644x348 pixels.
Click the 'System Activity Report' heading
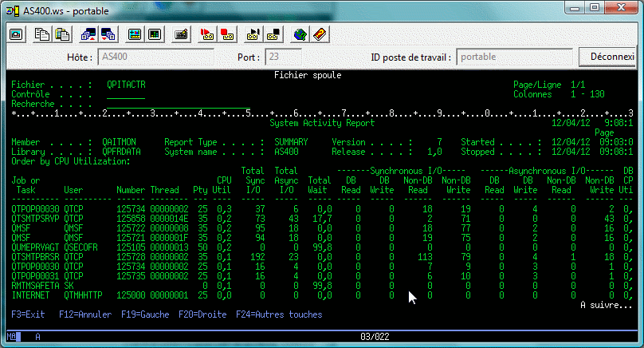pos(322,123)
